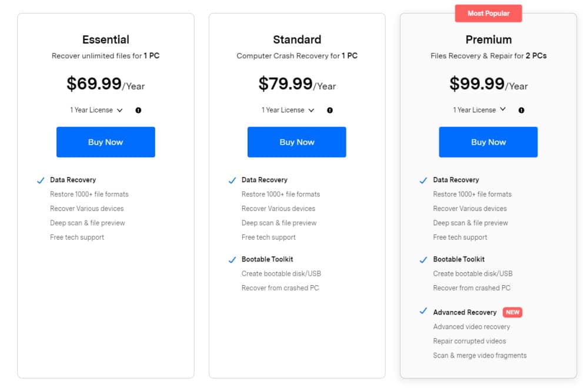Click Standard plan's Bootable Toolkit checkmark

point(232,260)
